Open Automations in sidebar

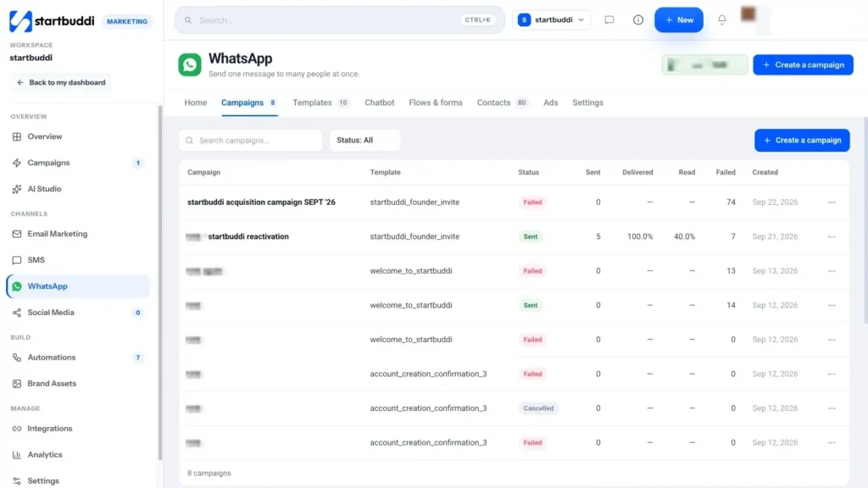click(78, 358)
